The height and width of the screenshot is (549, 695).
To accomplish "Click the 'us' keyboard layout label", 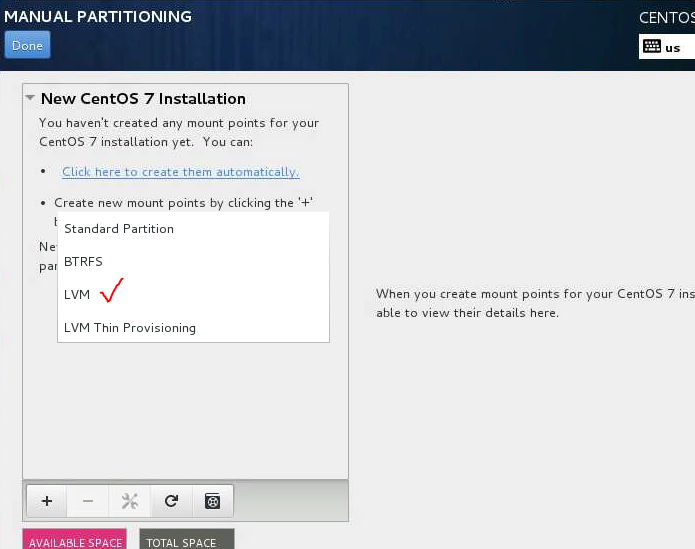I will [673, 47].
